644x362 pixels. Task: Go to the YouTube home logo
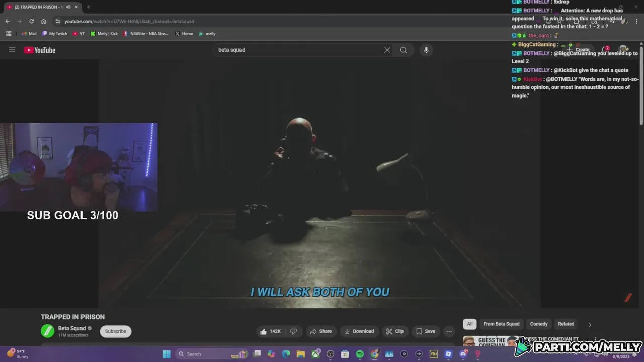coord(40,50)
